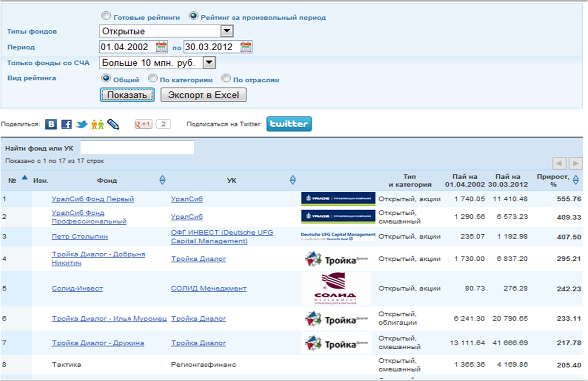Select Рейтинг за произвольный период radio
588x381 pixels.
point(193,16)
